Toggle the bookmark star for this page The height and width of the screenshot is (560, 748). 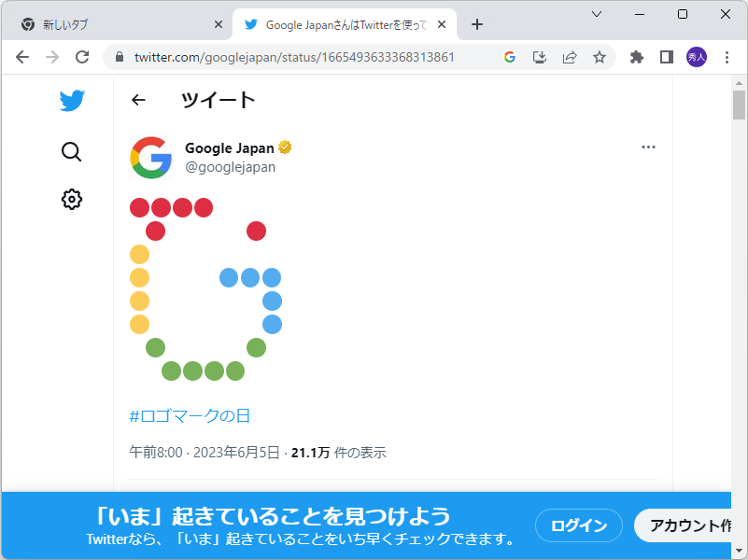[x=599, y=57]
